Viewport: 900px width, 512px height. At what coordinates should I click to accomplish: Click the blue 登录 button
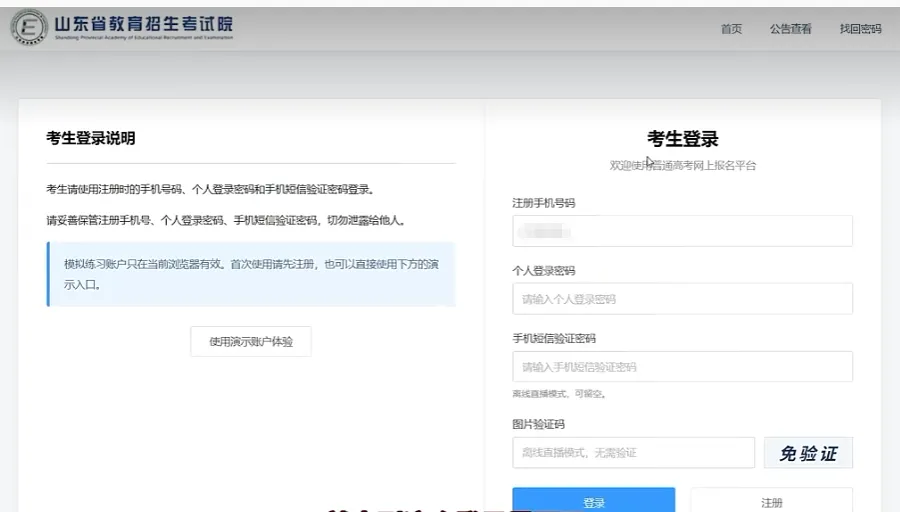[593, 501]
